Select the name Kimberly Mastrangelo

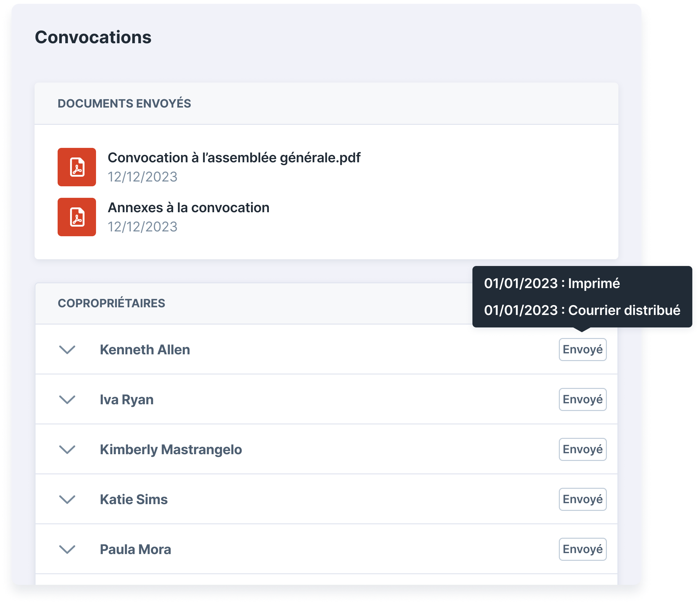pos(171,450)
